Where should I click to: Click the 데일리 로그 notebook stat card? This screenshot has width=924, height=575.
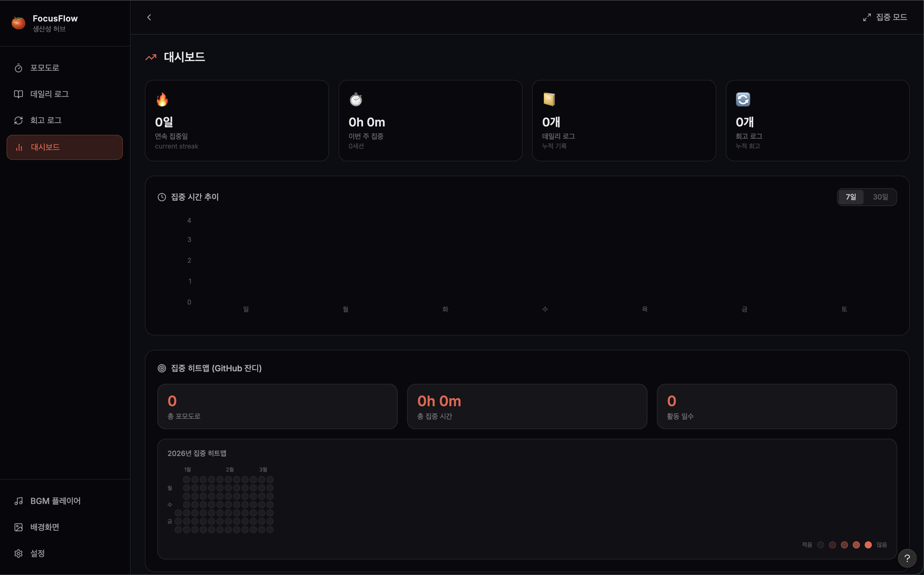623,120
